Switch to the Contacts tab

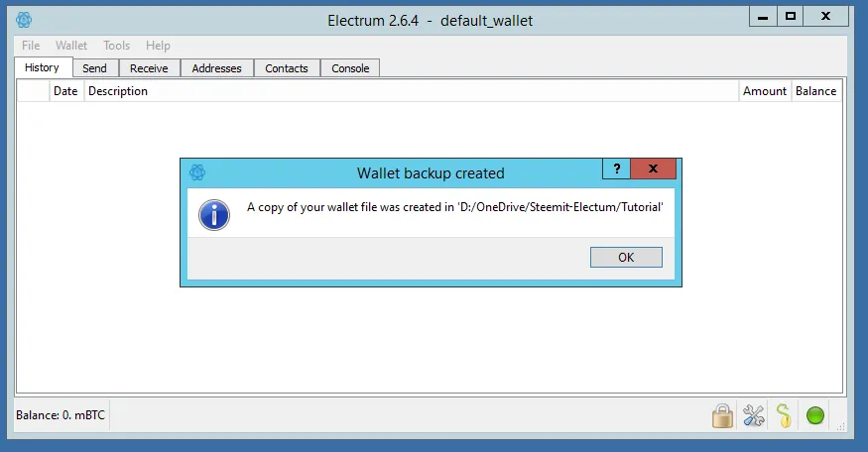coord(287,68)
